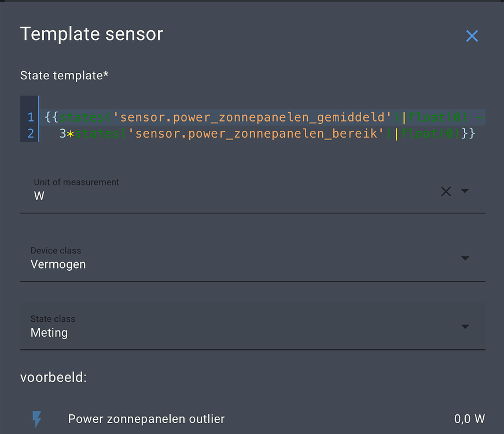The width and height of the screenshot is (504, 434).
Task: Click the lightning bolt preview icon
Action: click(37, 419)
